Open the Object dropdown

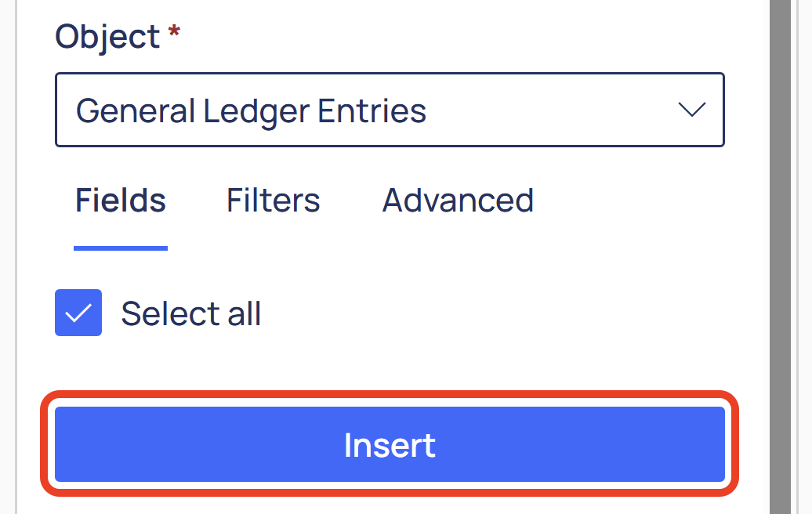click(390, 110)
